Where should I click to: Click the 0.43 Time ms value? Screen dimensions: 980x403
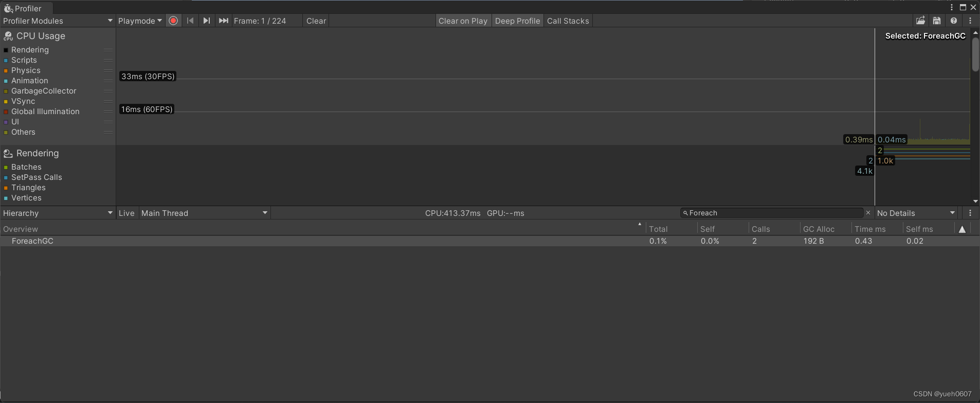863,241
